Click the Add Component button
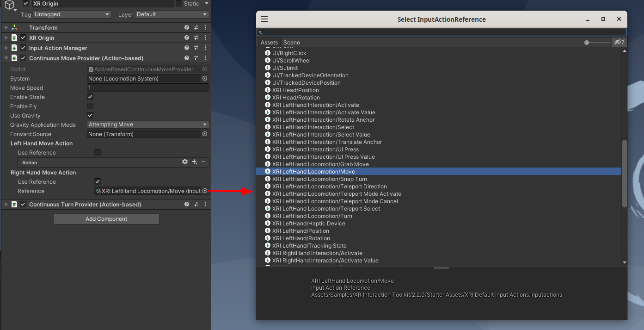 (x=106, y=219)
